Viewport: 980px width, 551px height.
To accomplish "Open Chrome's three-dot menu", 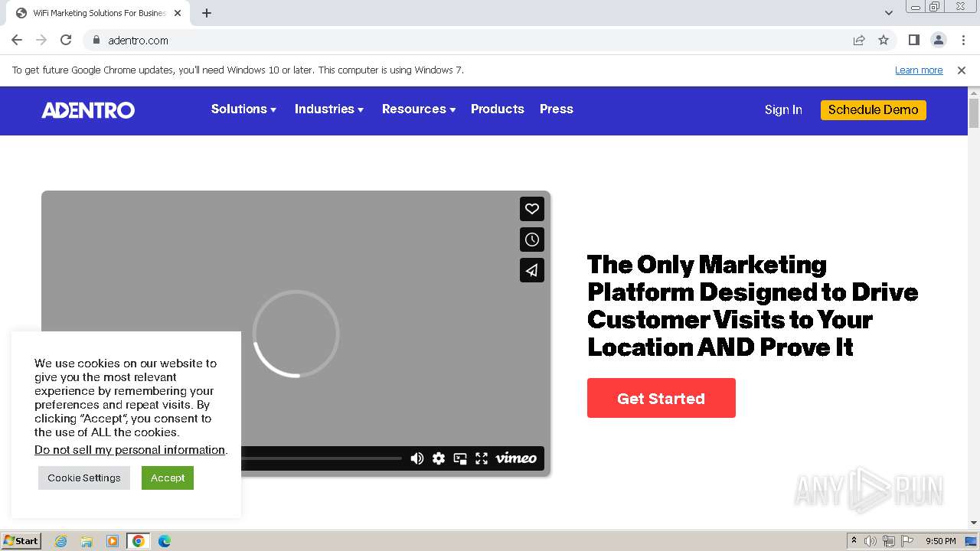I will [963, 40].
